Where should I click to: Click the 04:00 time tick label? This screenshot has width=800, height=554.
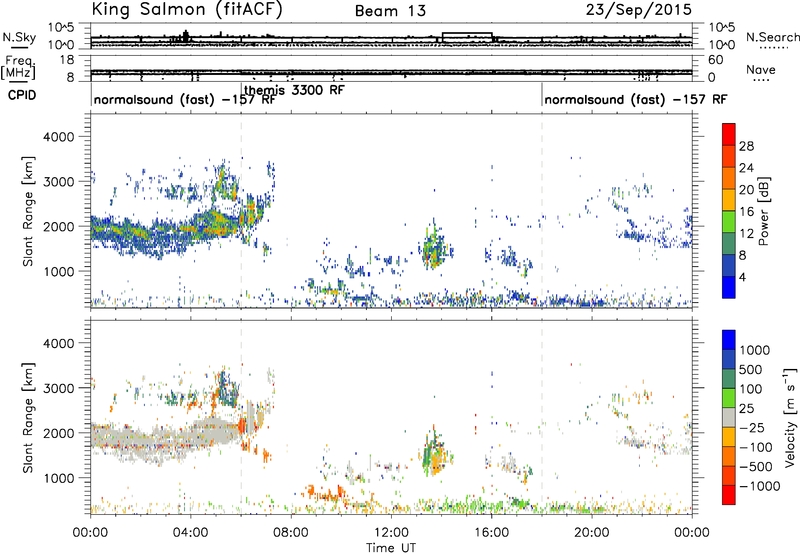click(x=190, y=533)
